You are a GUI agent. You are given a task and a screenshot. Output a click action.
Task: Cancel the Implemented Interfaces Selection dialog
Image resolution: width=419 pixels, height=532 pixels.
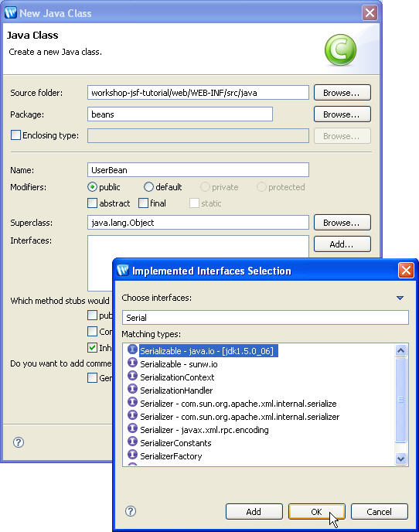tap(380, 511)
